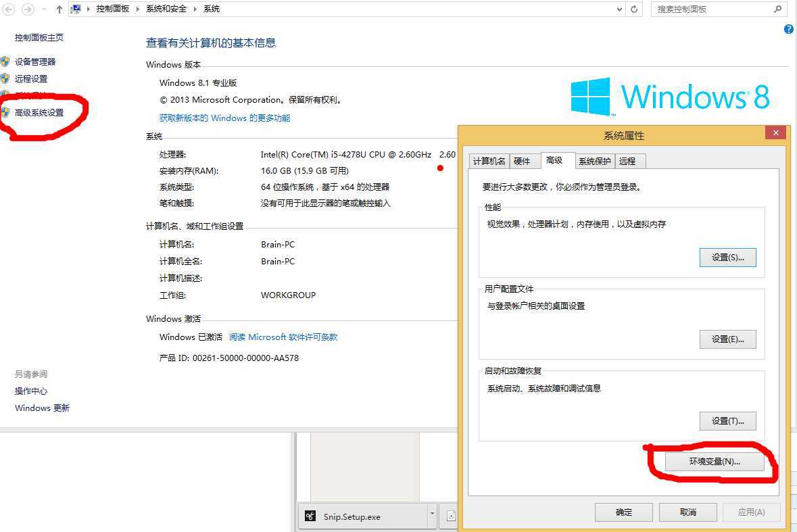Open 环境变量(N)... button
The image size is (797, 532).
715,462
